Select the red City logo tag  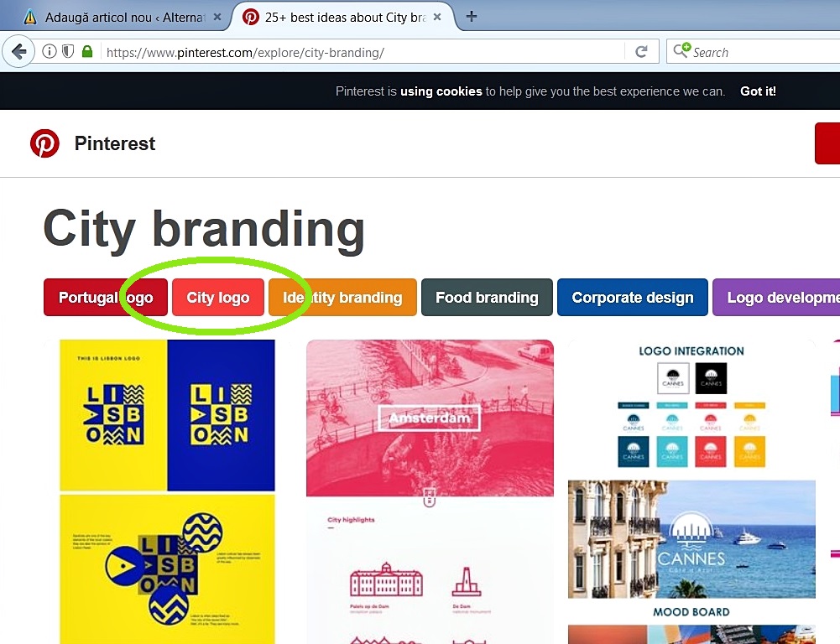(x=218, y=297)
